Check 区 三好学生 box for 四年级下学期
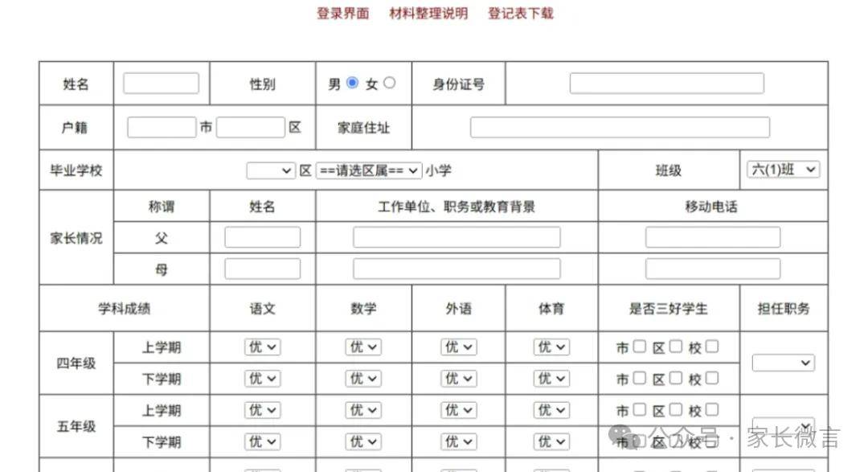The width and height of the screenshot is (868, 472). pyautogui.click(x=676, y=378)
